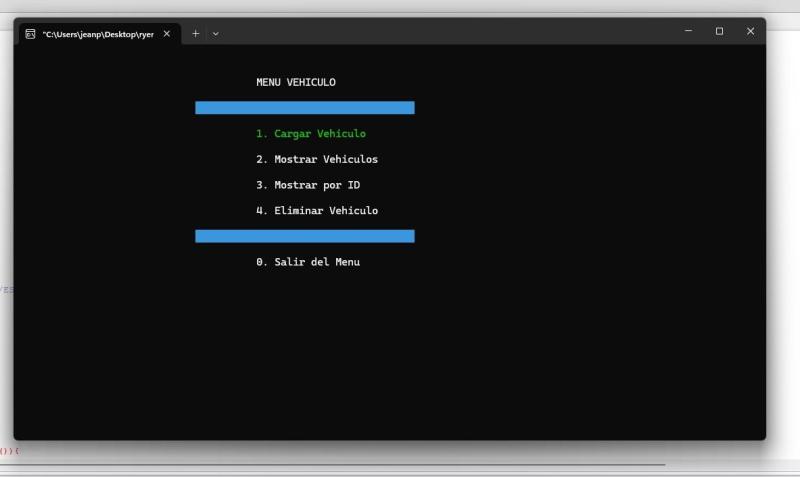Select option 2. Mostrar Vehiculos
The image size is (800, 477).
pos(317,159)
